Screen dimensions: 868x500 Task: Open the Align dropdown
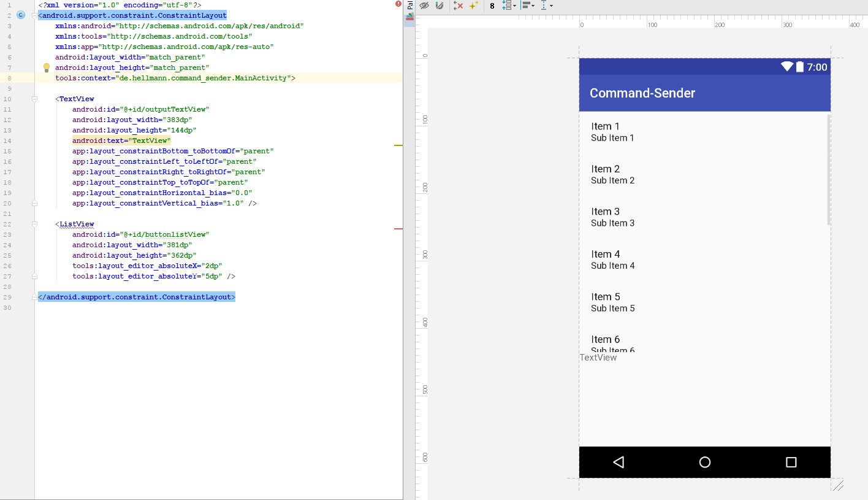pyautogui.click(x=528, y=6)
